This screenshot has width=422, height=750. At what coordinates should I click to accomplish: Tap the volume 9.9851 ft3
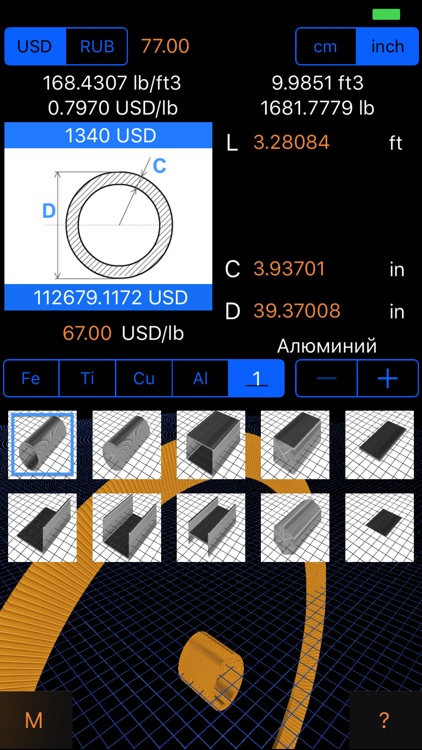(318, 83)
